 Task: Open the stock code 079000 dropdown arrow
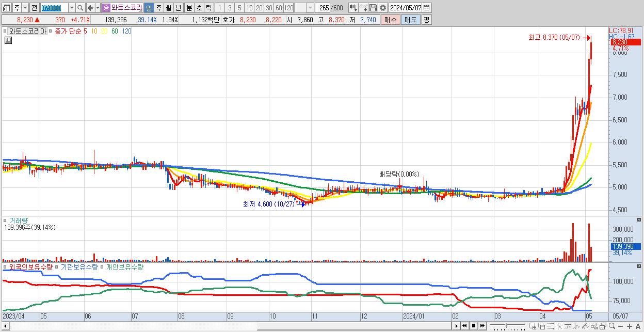pyautogui.click(x=72, y=8)
